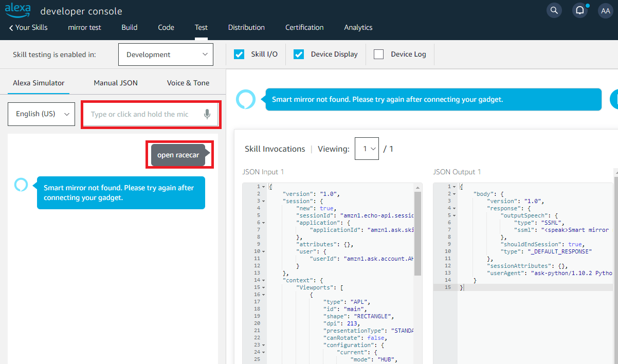The image size is (618, 364).
Task: Enable the Device Log checkbox
Action: pos(379,54)
